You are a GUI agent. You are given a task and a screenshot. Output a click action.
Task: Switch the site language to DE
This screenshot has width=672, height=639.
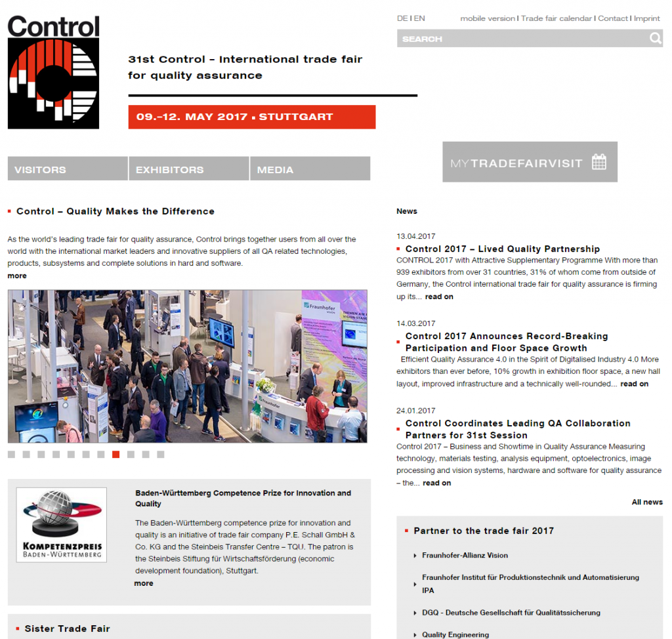click(402, 18)
